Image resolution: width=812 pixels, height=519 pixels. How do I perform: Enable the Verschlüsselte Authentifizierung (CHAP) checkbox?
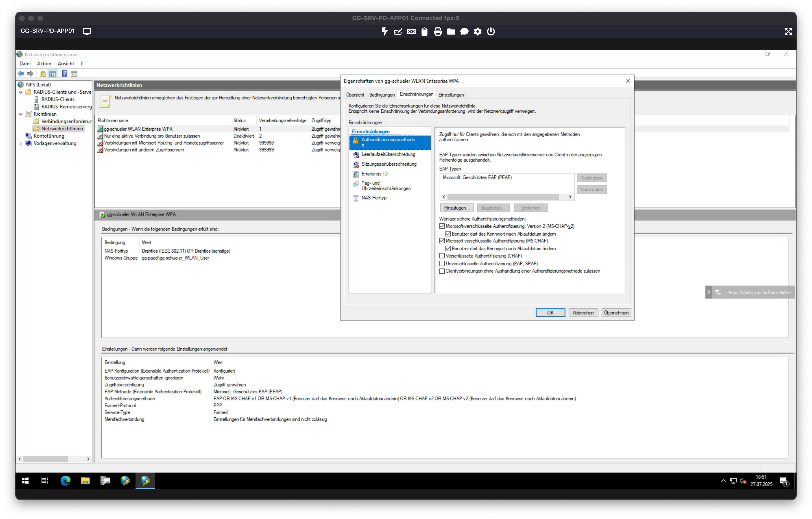[x=442, y=256]
